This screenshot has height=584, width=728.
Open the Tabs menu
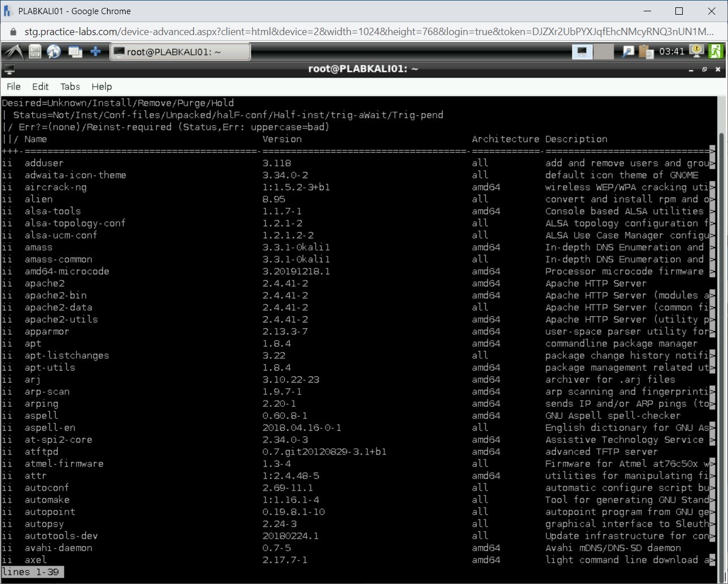pyautogui.click(x=70, y=87)
